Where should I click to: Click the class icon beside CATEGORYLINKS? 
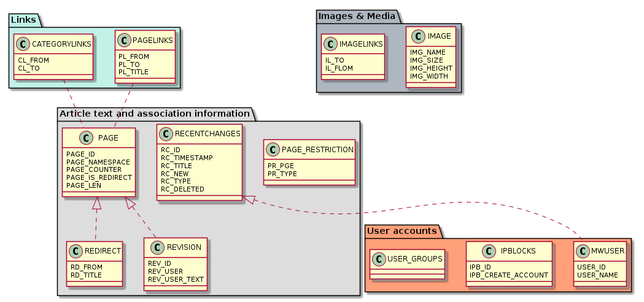click(23, 44)
